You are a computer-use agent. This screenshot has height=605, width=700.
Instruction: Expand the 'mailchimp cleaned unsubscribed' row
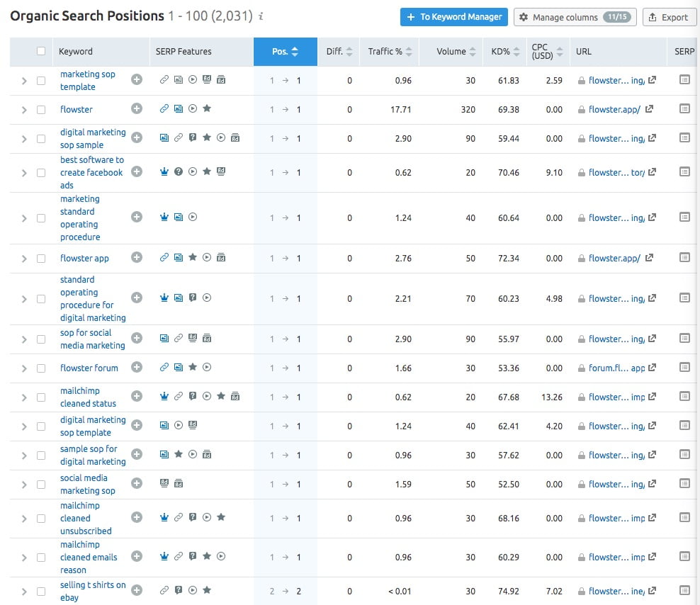click(x=24, y=519)
